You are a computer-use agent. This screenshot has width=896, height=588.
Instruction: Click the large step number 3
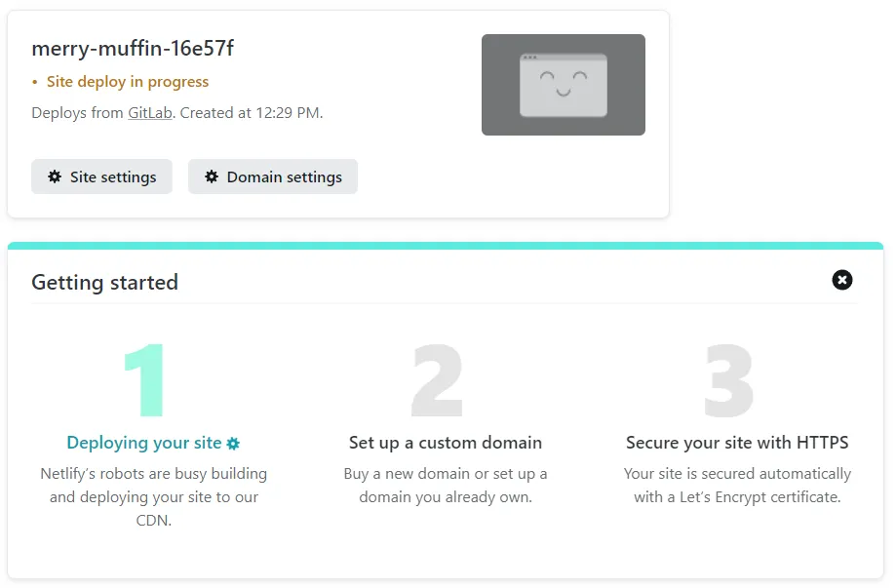tap(729, 380)
